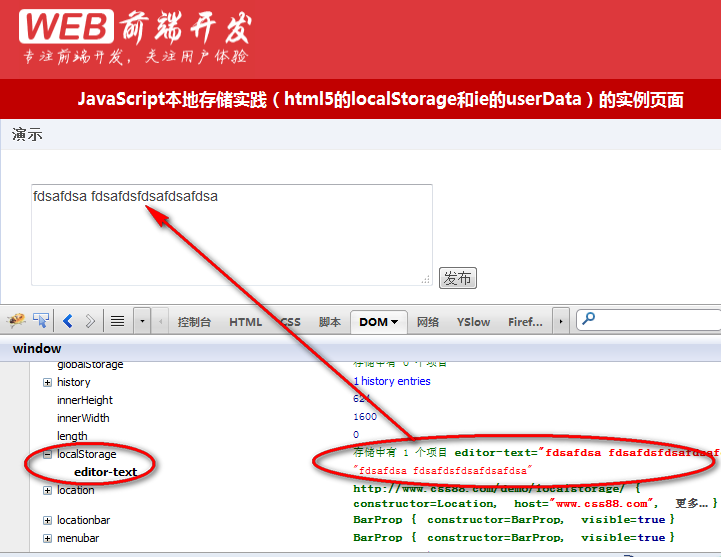Go back with the blue left arrow
Screen dimensions: 721x557
coord(68,321)
